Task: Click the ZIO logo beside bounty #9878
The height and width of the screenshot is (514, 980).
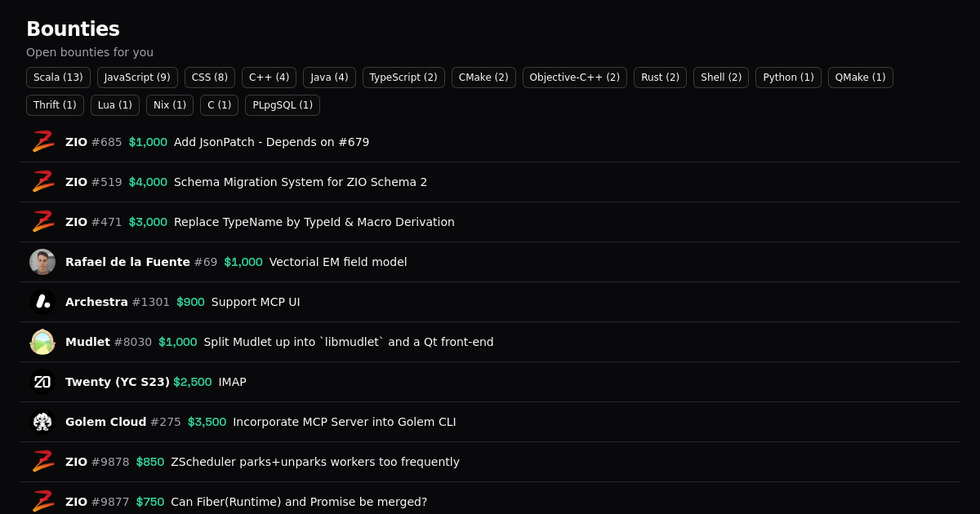Action: [x=42, y=462]
